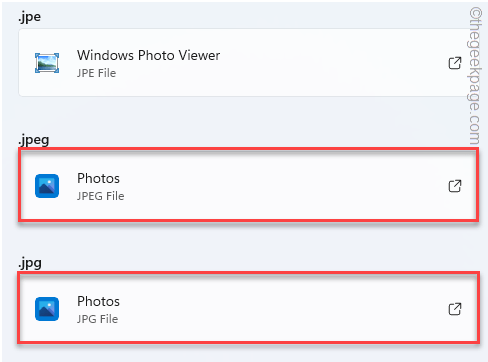Open external link icon for JPG file
The height and width of the screenshot is (362, 488).
[455, 309]
